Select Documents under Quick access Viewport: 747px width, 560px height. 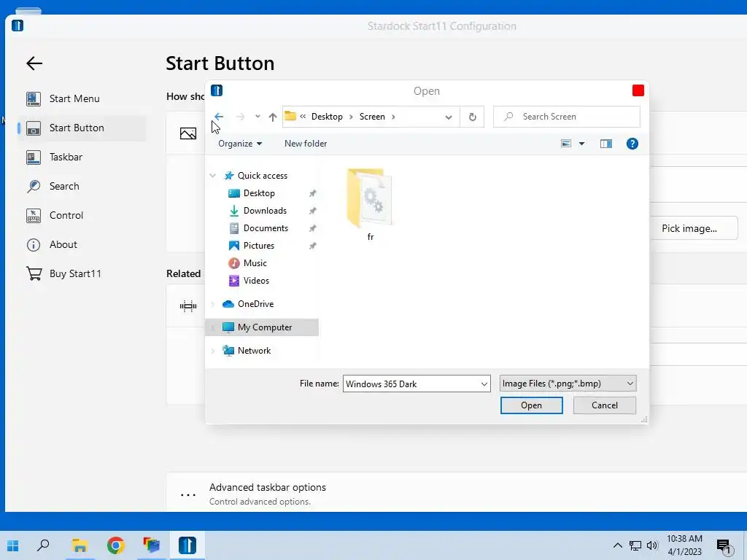[266, 228]
